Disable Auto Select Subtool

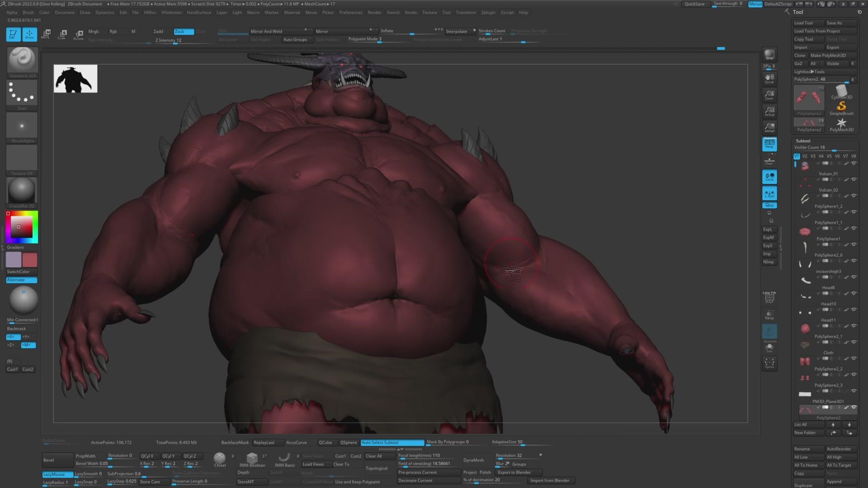392,442
